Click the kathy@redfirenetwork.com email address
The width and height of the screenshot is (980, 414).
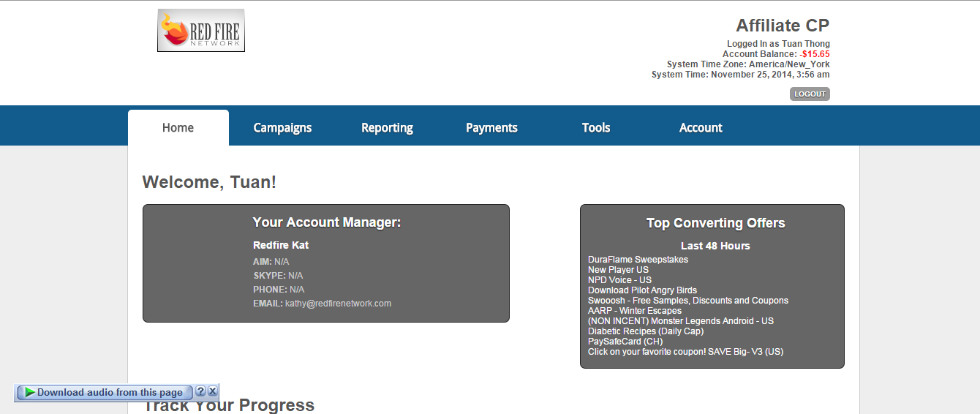click(x=338, y=304)
